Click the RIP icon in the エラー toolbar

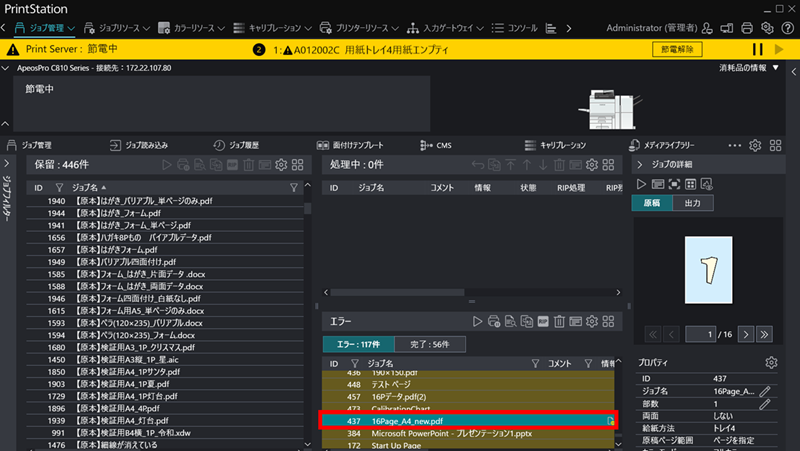[543, 321]
